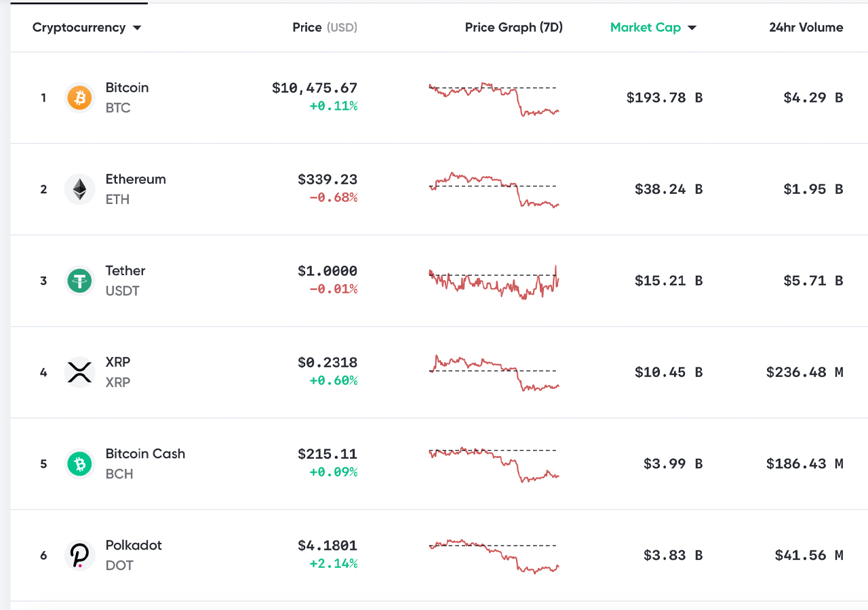Select the Bitcoin Cash name link

(145, 454)
